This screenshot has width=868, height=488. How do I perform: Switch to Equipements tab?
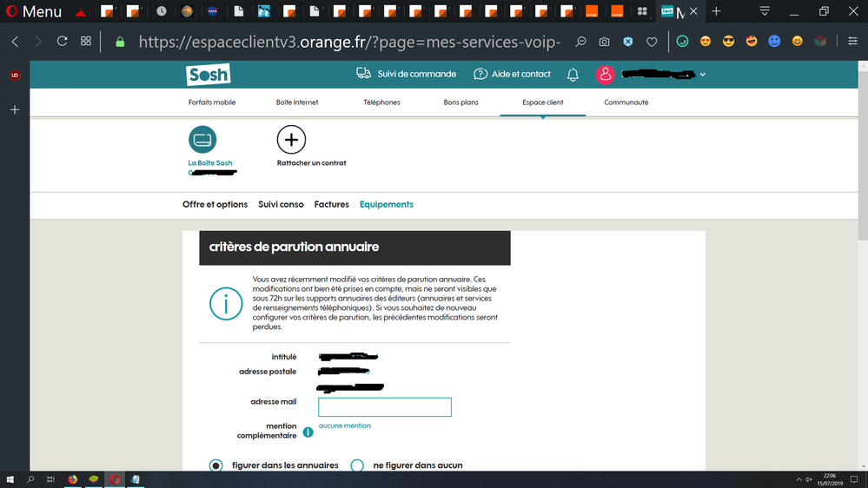[387, 204]
